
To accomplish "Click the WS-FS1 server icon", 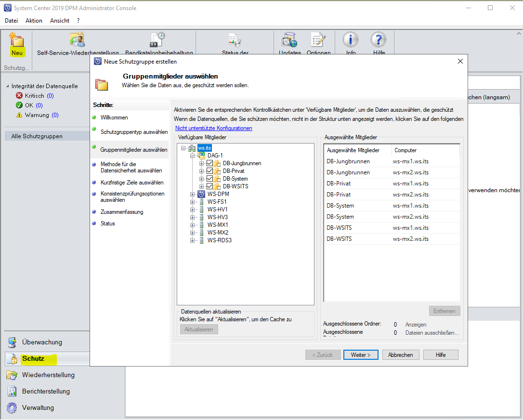I will click(x=201, y=202).
